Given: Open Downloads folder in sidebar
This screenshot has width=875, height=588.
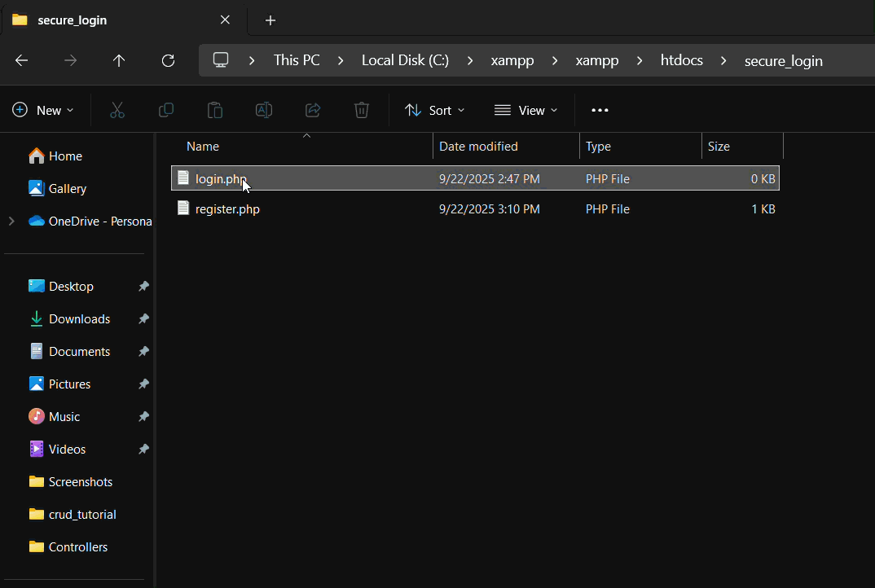Looking at the screenshot, I should tap(79, 319).
